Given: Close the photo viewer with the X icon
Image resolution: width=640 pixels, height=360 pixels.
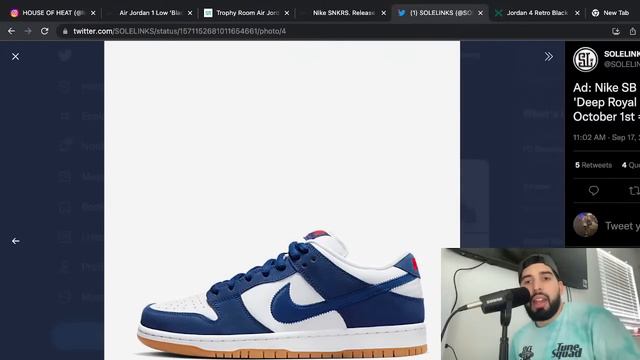Looking at the screenshot, I should click(16, 57).
